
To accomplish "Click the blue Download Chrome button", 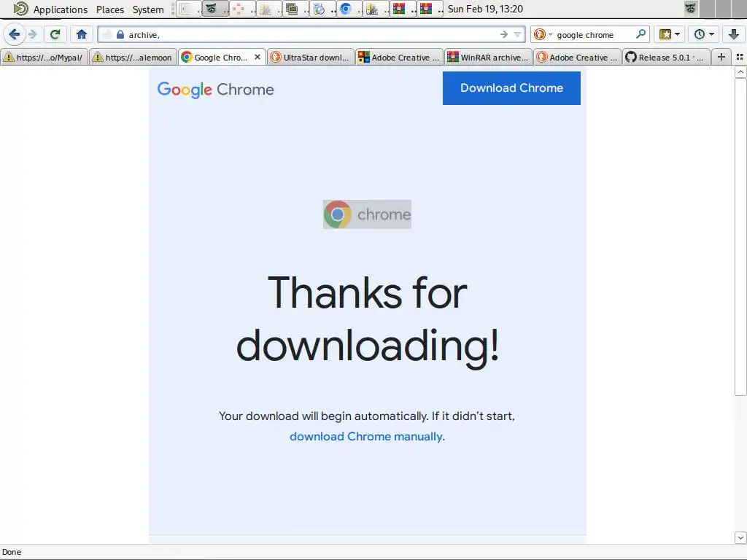I will 511,88.
